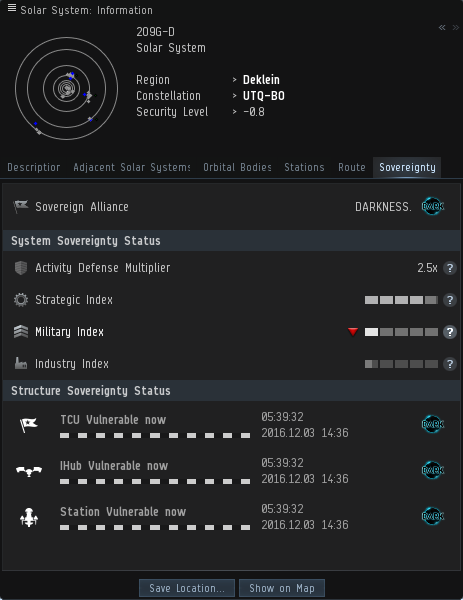Click the 2.5x multiplier value
463x600 pixels.
(x=427, y=268)
